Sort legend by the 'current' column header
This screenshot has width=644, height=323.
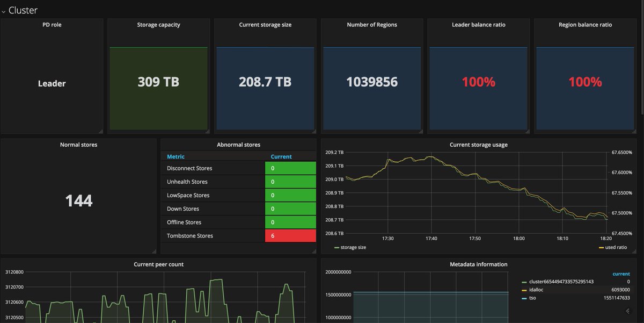pos(621,274)
